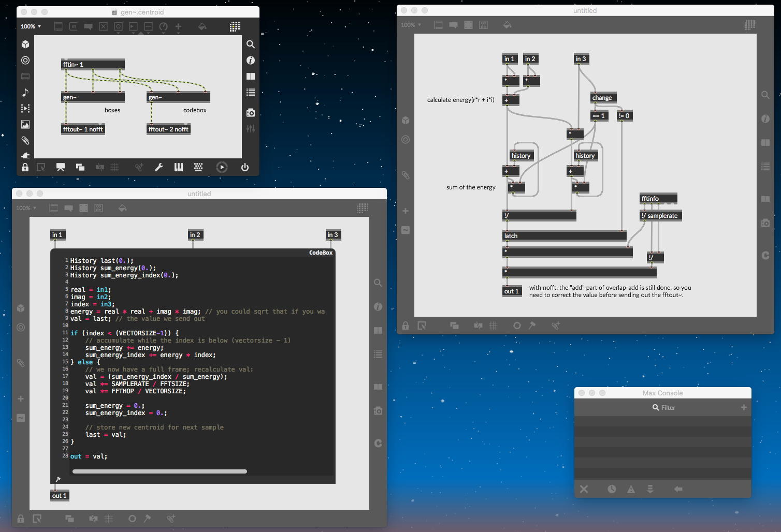Select the fftout~ 2 nofft object

click(x=168, y=129)
